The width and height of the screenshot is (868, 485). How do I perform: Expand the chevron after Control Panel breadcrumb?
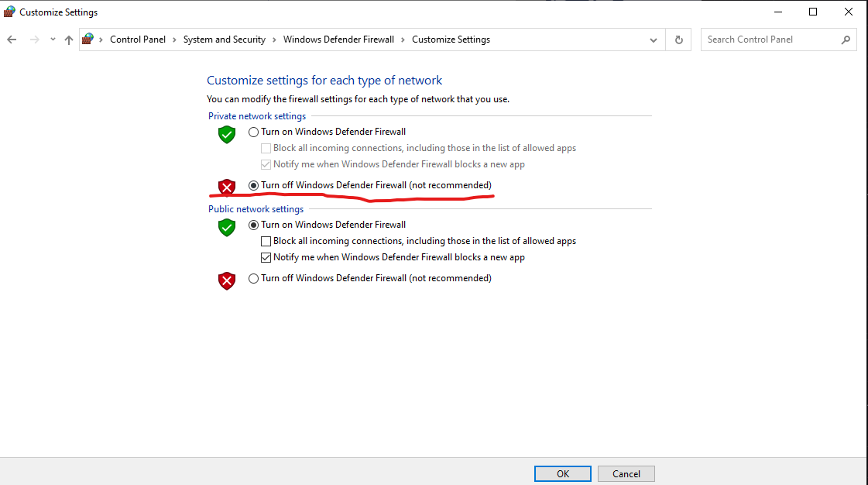tap(174, 40)
